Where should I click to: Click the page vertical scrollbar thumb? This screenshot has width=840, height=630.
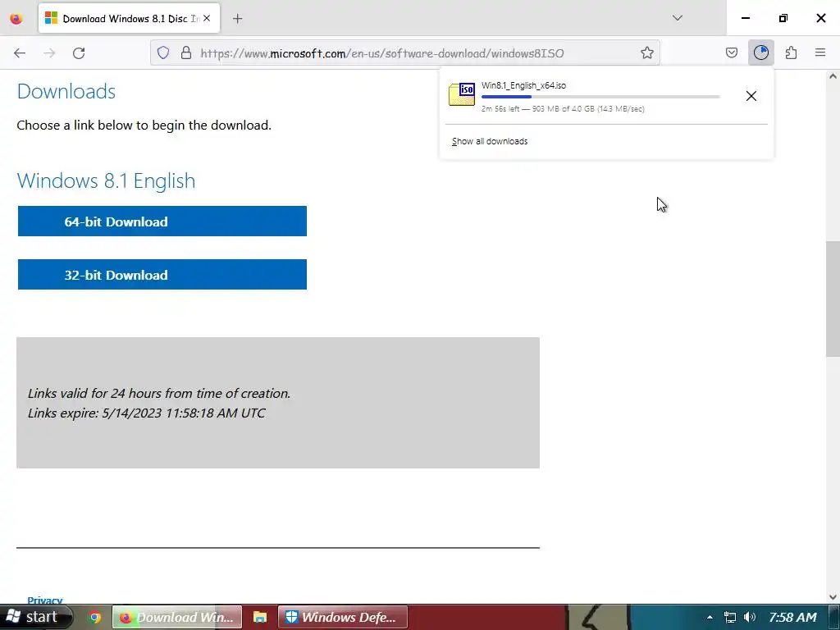(833, 299)
